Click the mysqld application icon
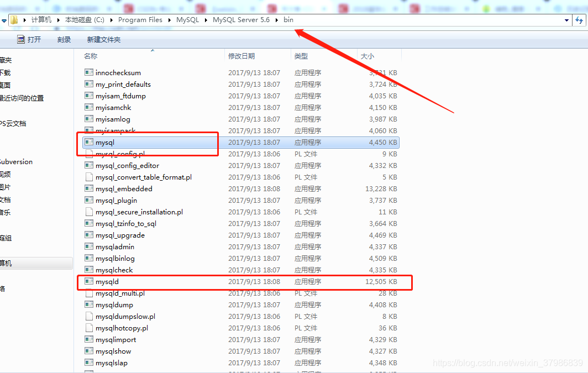Image resolution: width=588 pixels, height=373 pixels. (x=89, y=281)
